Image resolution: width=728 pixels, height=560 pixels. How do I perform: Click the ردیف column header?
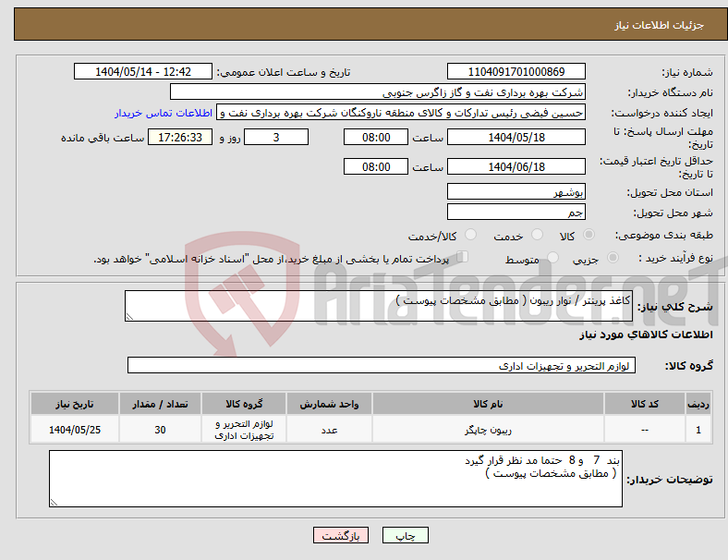click(x=698, y=404)
